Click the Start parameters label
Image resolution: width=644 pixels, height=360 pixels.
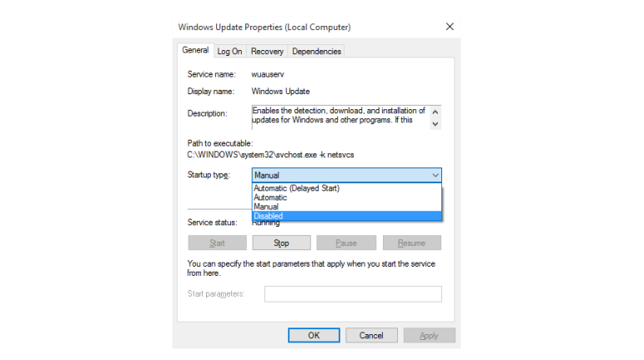click(x=216, y=293)
